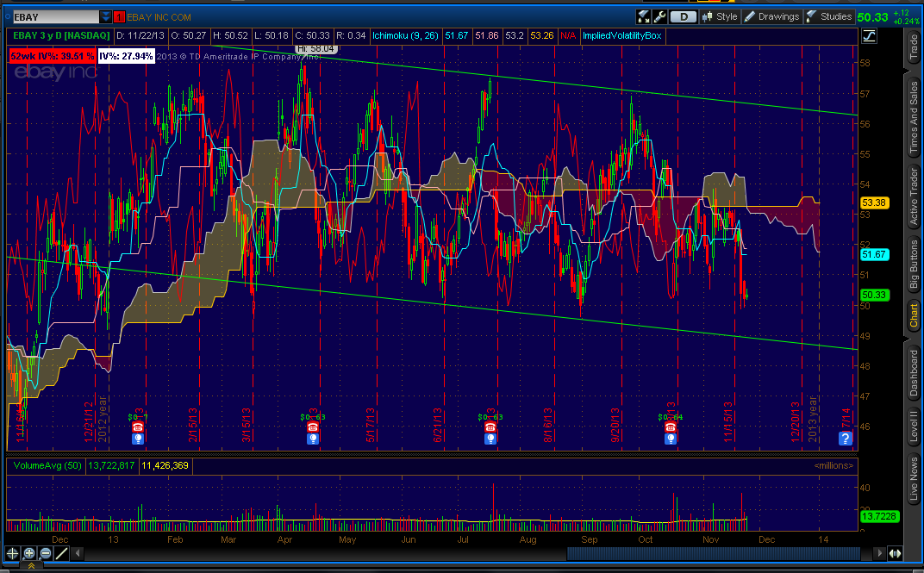The image size is (924, 573).
Task: Change the D aggregation period button
Action: 684,16
